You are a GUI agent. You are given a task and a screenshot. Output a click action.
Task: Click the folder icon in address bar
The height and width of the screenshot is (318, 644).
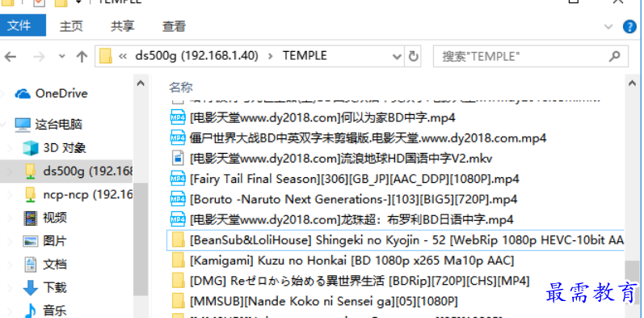[106, 56]
